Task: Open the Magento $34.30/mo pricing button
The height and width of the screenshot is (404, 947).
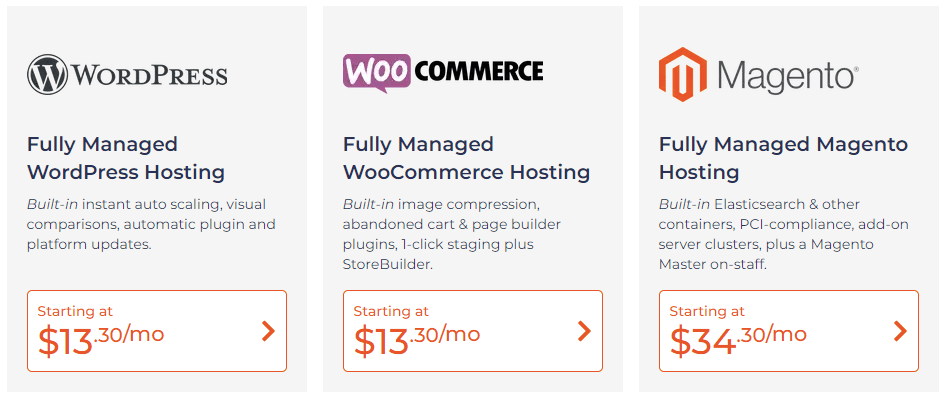Action: pos(789,331)
